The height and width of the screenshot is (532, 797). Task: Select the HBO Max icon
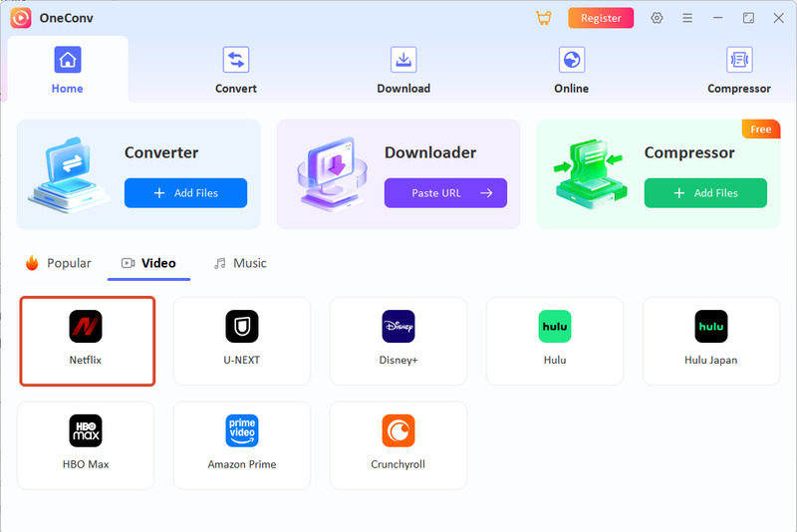coord(86,431)
